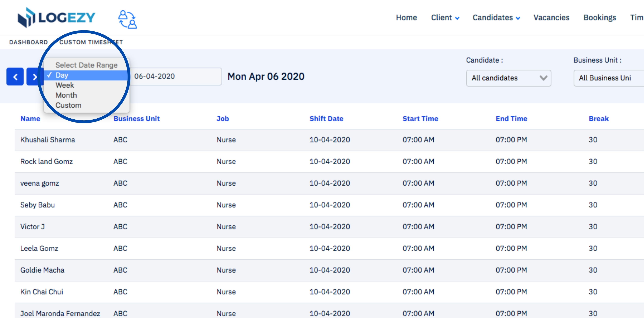
Task: Go to previous date with left arrow
Action: [15, 77]
